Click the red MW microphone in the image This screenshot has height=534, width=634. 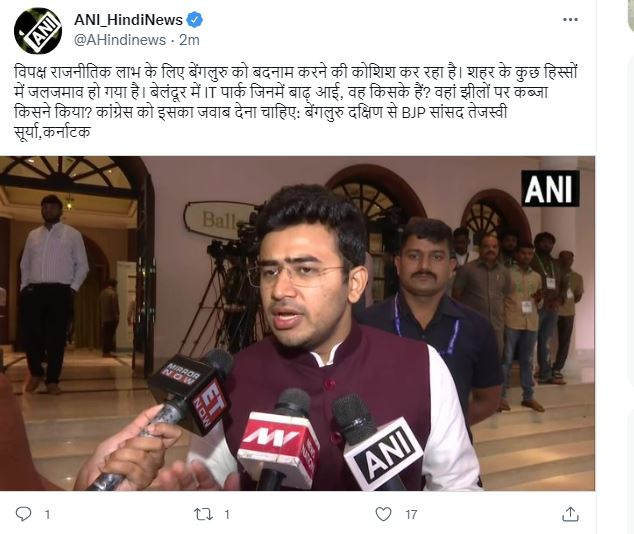[279, 437]
